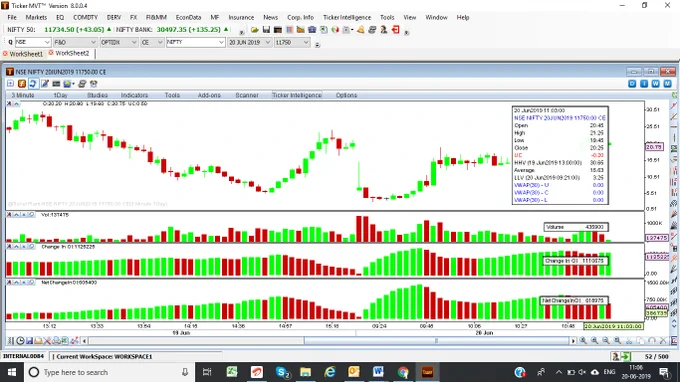Open File Explorer from the taskbar
The height and width of the screenshot is (382, 680).
coord(305,372)
